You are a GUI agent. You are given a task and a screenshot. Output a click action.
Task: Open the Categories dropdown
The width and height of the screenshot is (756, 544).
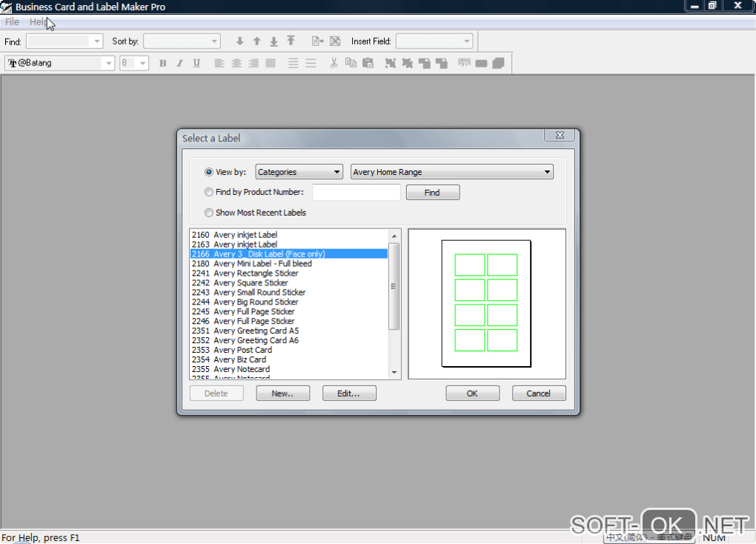pyautogui.click(x=299, y=172)
